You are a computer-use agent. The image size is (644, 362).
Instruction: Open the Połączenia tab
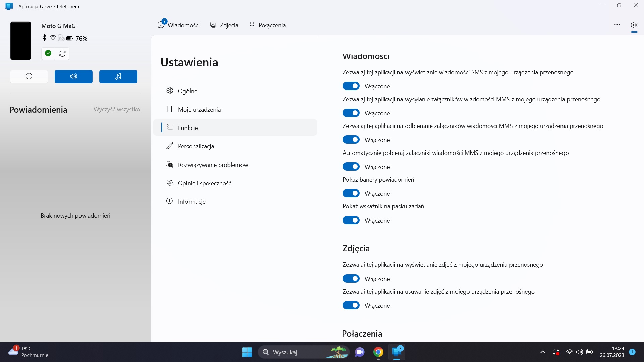tap(267, 25)
